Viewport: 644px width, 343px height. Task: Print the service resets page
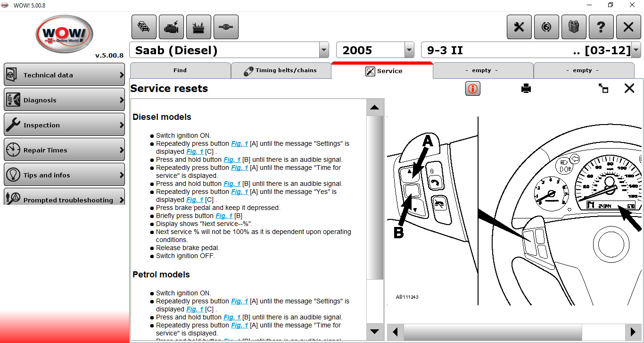coord(526,88)
